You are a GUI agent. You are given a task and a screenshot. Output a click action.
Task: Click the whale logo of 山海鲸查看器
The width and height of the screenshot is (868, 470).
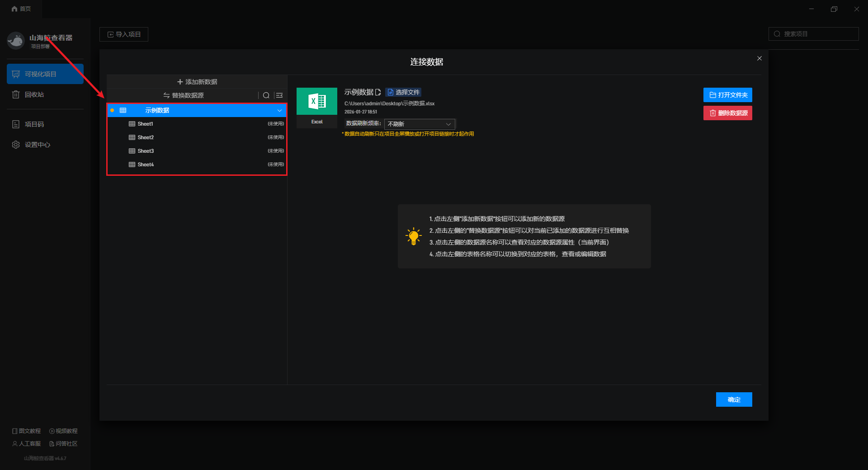pos(16,41)
